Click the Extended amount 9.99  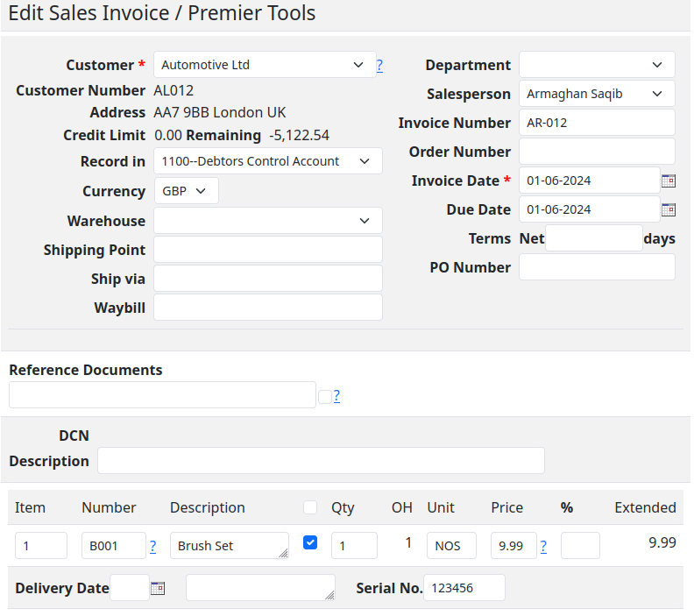(662, 542)
